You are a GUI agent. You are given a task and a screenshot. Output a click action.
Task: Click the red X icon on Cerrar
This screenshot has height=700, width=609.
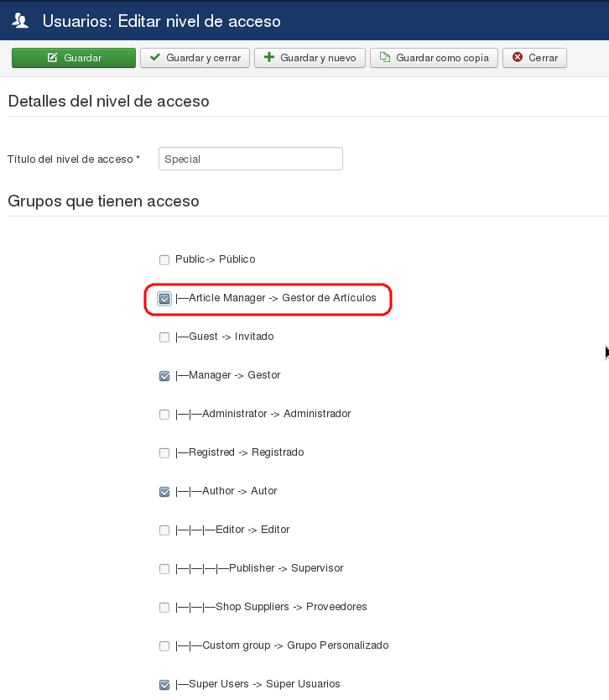(518, 58)
